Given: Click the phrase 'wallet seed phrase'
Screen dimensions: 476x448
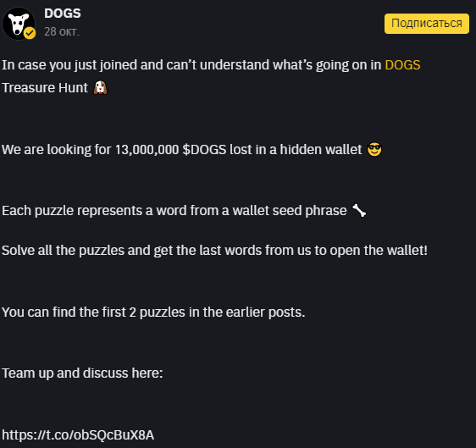Looking at the screenshot, I should pyautogui.click(x=290, y=211).
